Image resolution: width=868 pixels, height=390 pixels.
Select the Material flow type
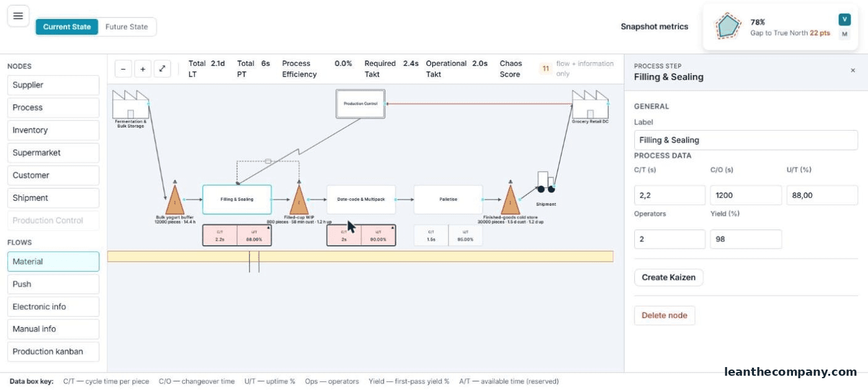click(53, 262)
